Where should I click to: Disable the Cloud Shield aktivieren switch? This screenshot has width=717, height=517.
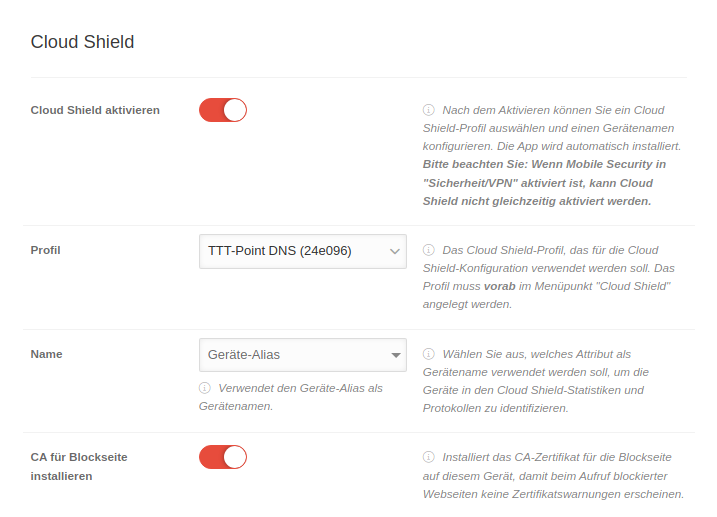(223, 110)
